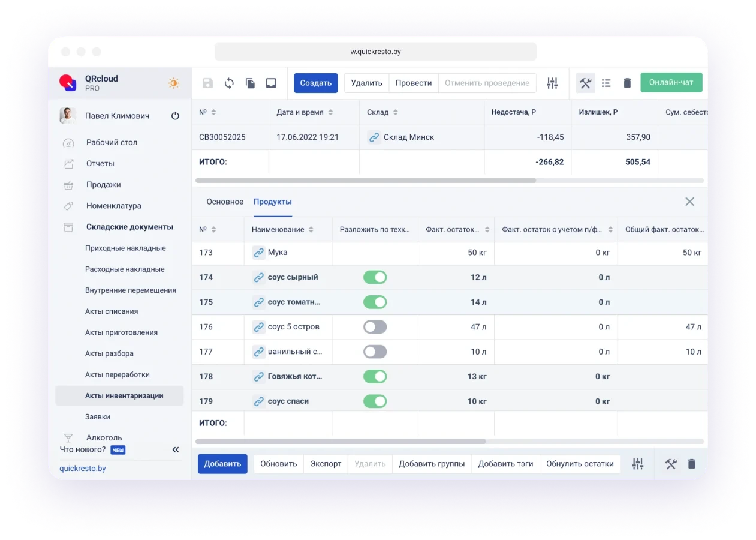Sort by Дата и время column arrows
Image resolution: width=756 pixels, height=540 pixels.
[330, 113]
